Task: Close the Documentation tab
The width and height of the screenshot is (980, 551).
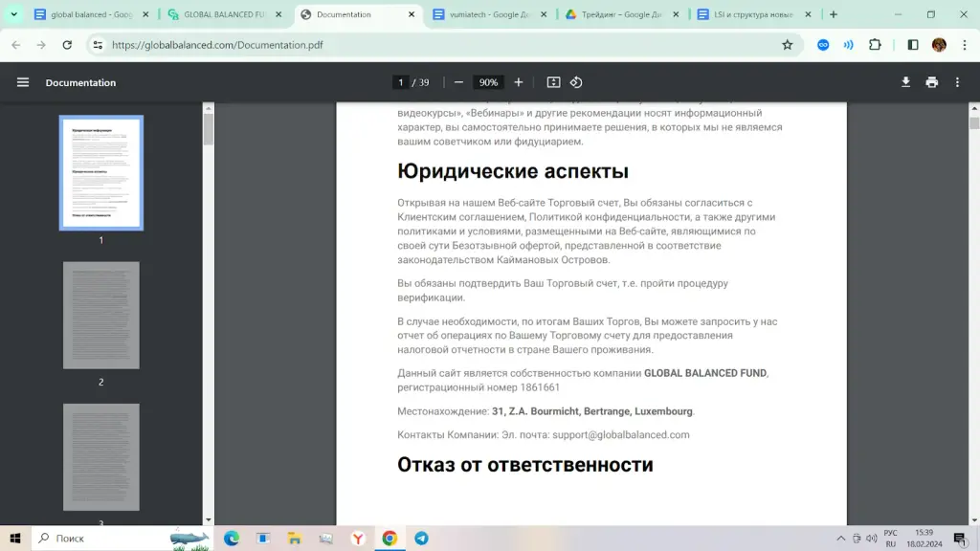Action: pos(412,14)
